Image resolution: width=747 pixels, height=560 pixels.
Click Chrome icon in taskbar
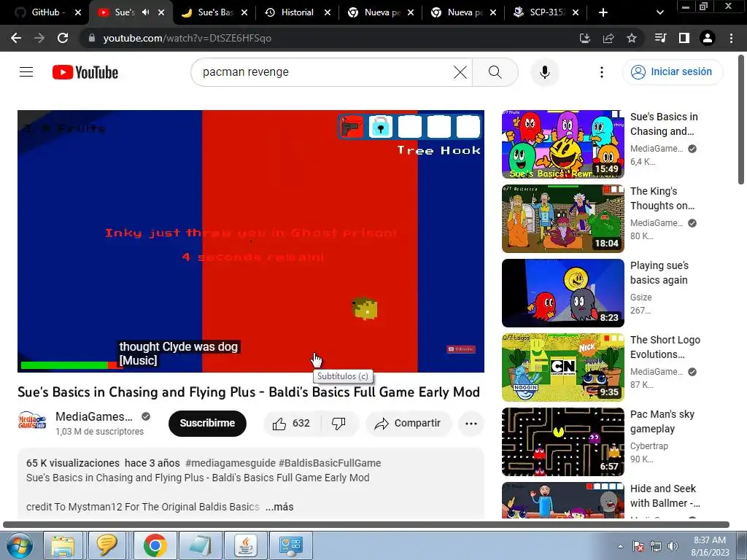[155, 545]
